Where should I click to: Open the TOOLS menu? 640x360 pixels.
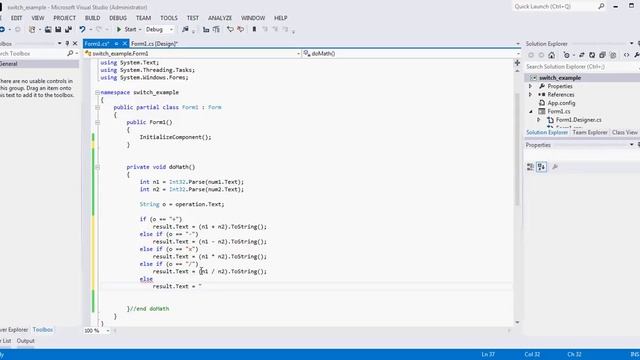click(x=169, y=18)
